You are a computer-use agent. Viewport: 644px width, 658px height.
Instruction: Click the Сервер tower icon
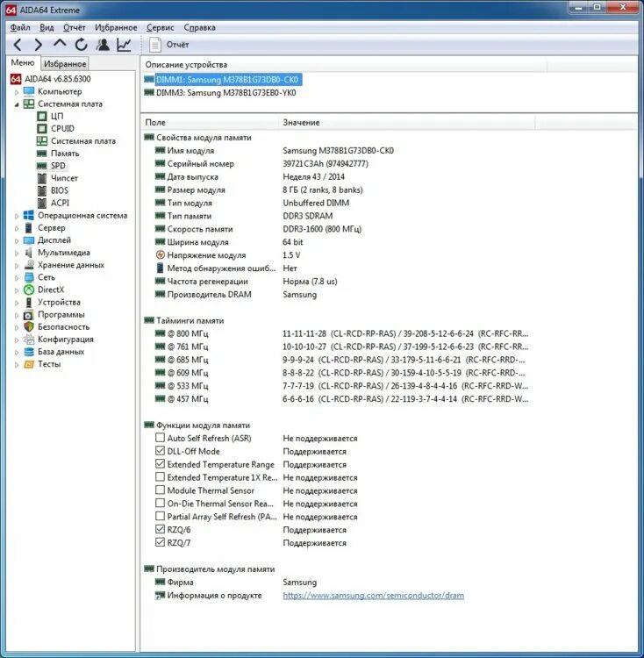tap(29, 228)
